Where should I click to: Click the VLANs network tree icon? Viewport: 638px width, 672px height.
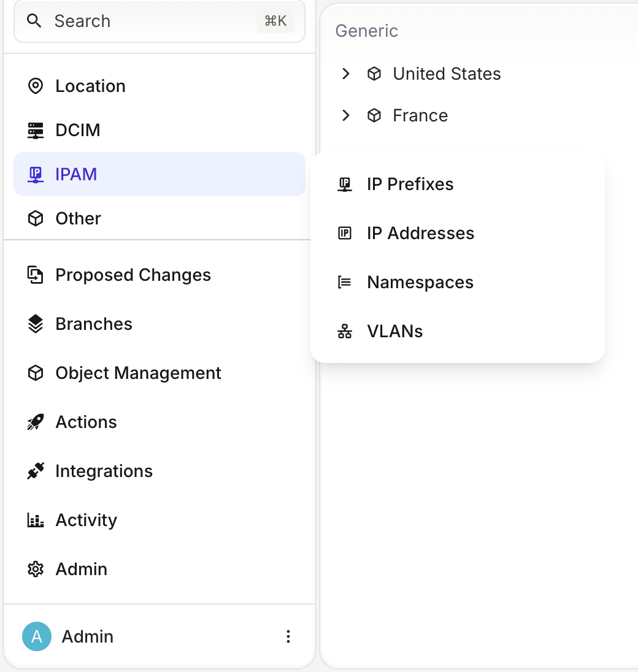click(345, 331)
